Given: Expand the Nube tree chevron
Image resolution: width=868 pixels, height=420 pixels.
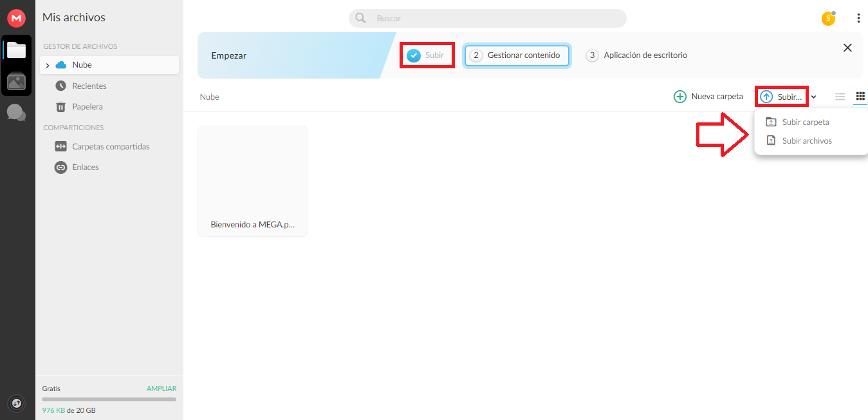Looking at the screenshot, I should [x=48, y=65].
